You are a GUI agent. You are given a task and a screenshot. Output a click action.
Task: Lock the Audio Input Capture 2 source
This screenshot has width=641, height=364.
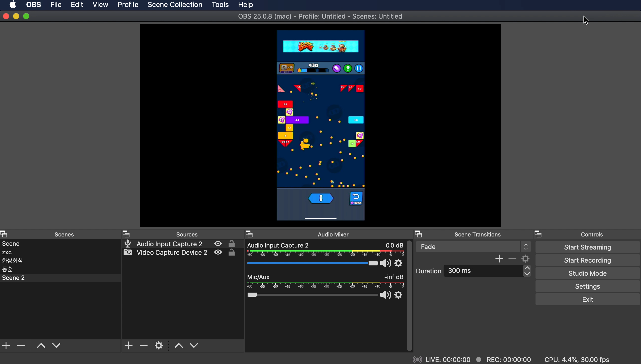[x=231, y=244]
